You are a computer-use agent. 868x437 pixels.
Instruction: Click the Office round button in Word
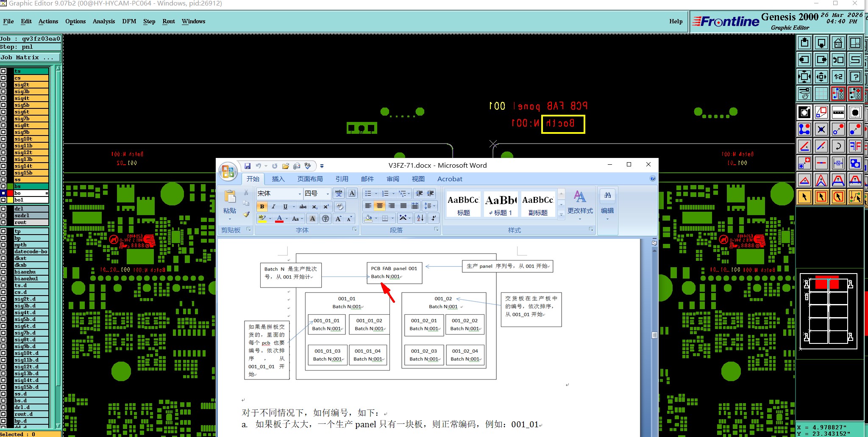click(x=228, y=171)
